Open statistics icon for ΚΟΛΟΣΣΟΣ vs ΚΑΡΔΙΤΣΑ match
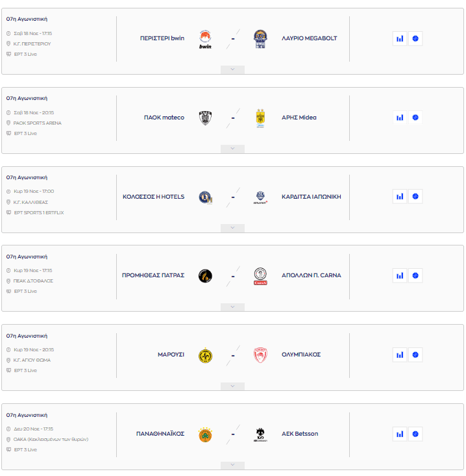This screenshot has height=476, width=466. 400,196
